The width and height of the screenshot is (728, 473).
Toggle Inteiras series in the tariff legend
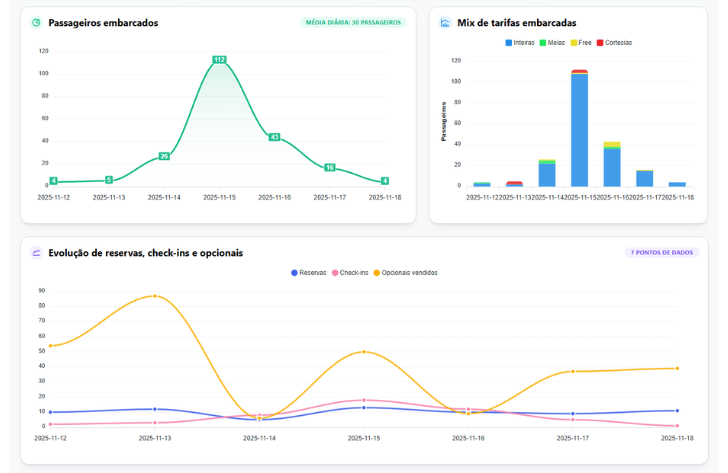coord(520,43)
